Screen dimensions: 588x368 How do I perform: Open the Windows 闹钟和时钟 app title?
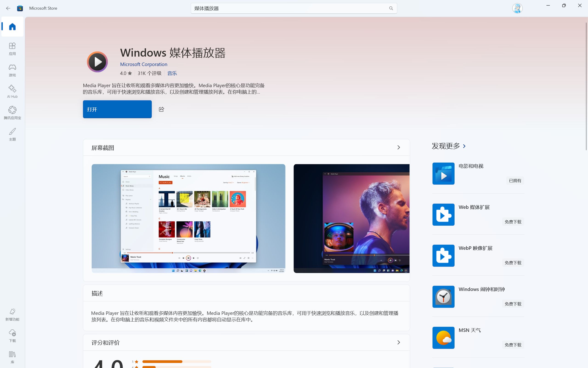click(x=482, y=289)
